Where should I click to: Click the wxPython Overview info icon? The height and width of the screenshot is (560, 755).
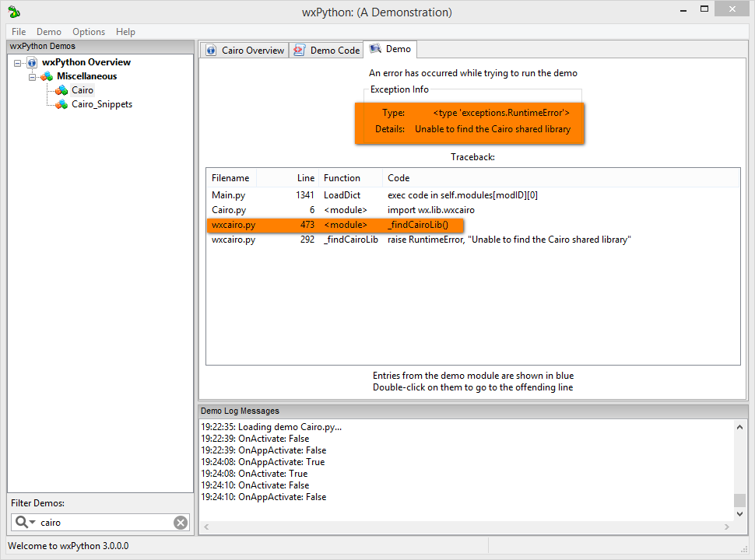coord(32,62)
